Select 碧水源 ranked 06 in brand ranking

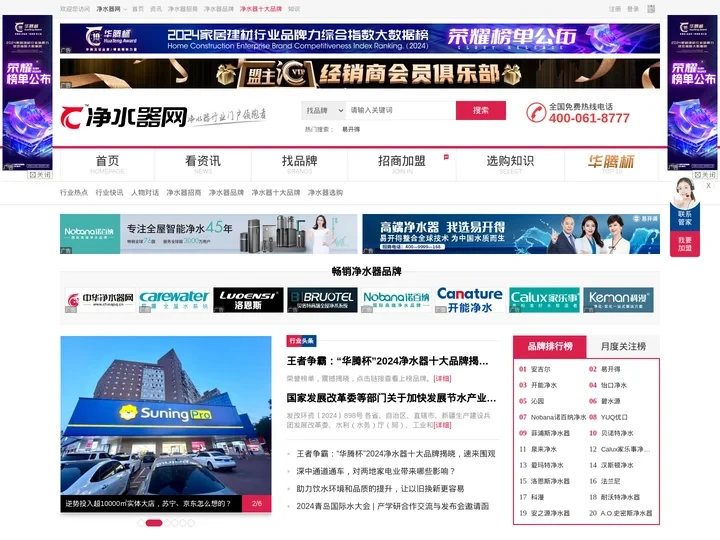[x=611, y=401]
